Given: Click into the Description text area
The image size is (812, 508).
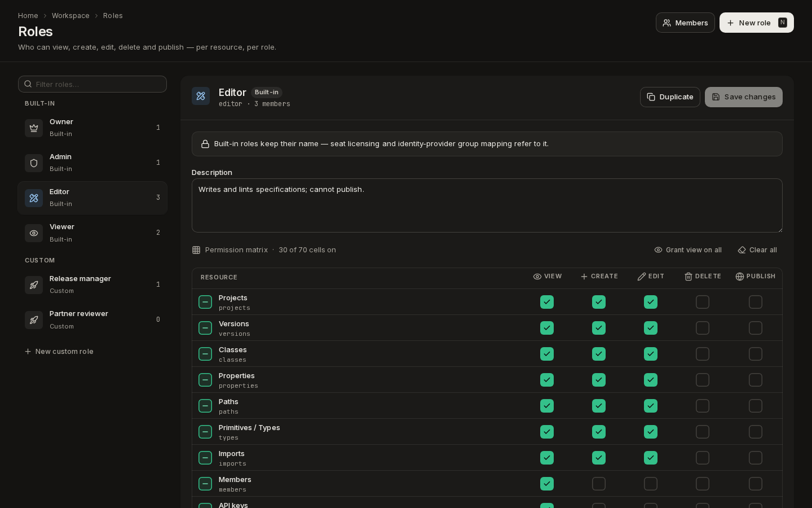Looking at the screenshot, I should click(x=487, y=205).
